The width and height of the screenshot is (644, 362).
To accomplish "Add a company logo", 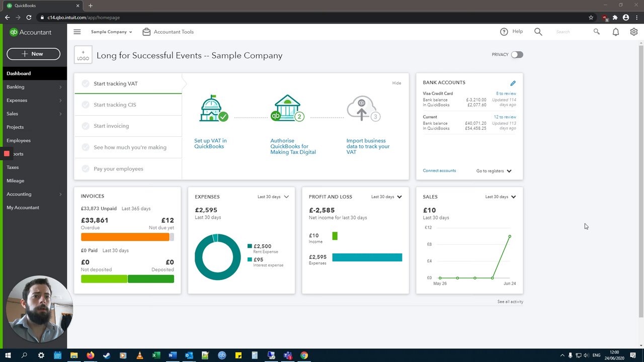I will [x=83, y=55].
